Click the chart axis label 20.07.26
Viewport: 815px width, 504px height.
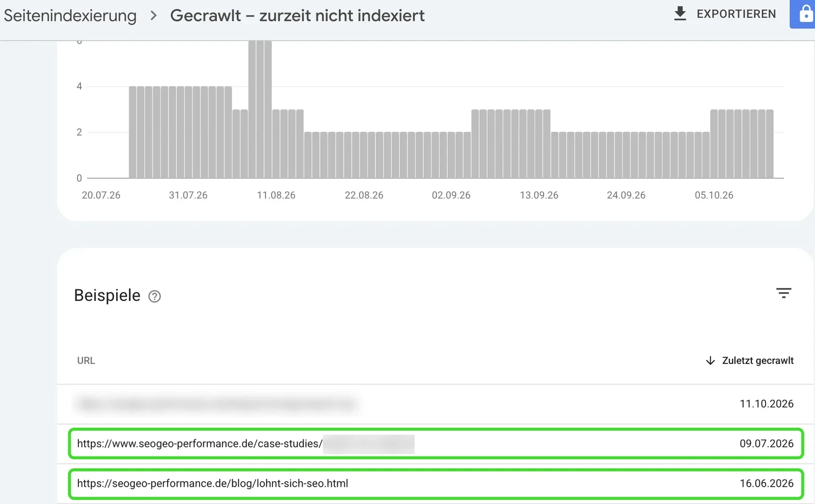coord(101,195)
